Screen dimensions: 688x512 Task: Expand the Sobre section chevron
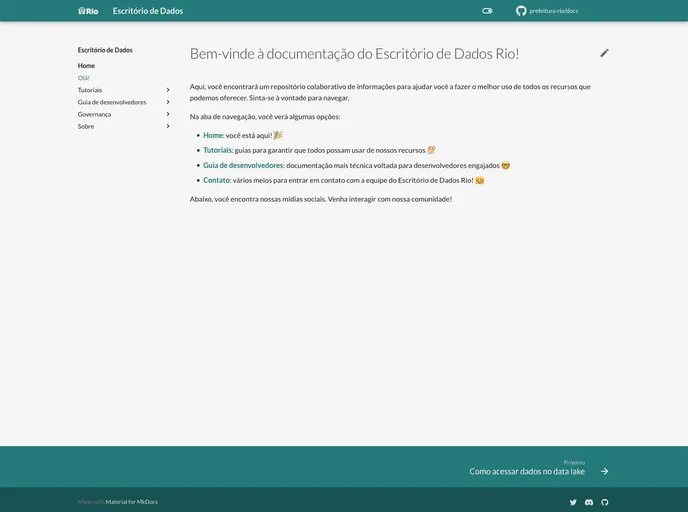click(x=168, y=126)
